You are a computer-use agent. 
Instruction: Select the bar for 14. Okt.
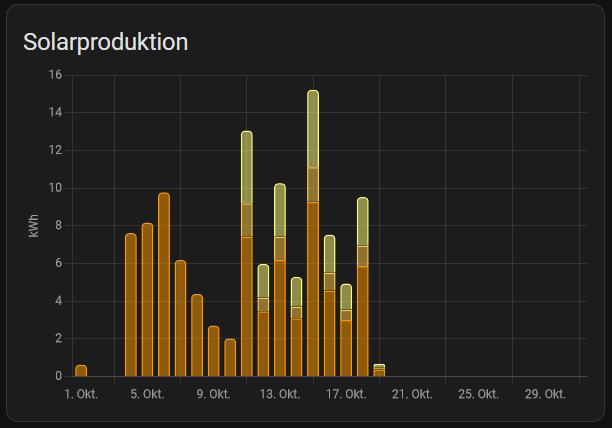tap(296, 327)
